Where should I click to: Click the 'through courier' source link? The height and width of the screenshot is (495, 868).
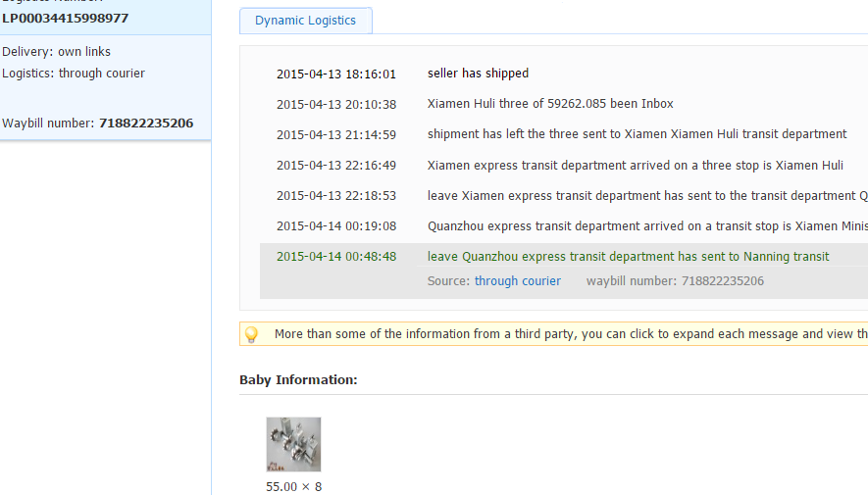(517, 281)
